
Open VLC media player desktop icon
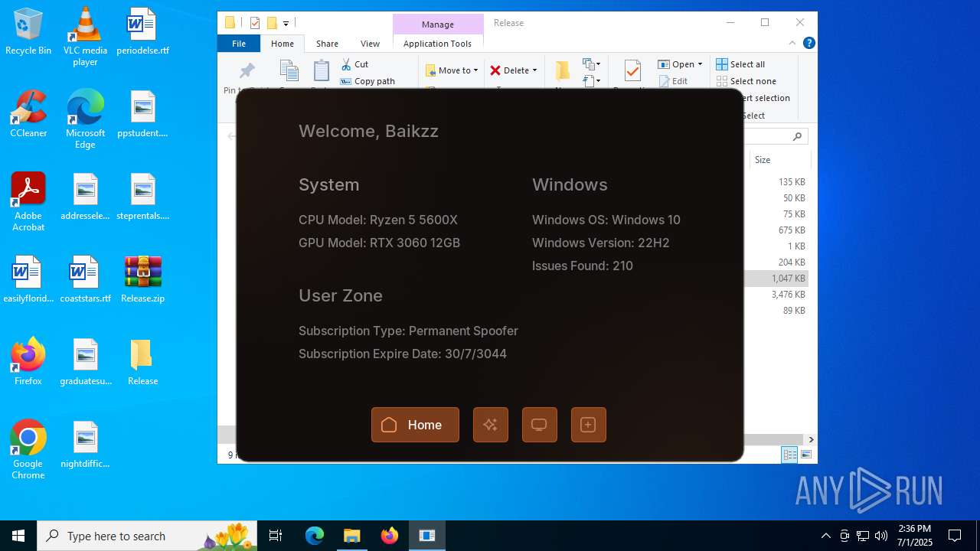coord(85,37)
